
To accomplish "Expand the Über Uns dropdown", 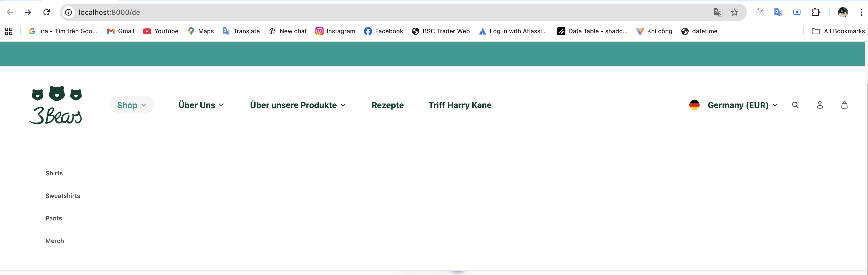I will 201,105.
